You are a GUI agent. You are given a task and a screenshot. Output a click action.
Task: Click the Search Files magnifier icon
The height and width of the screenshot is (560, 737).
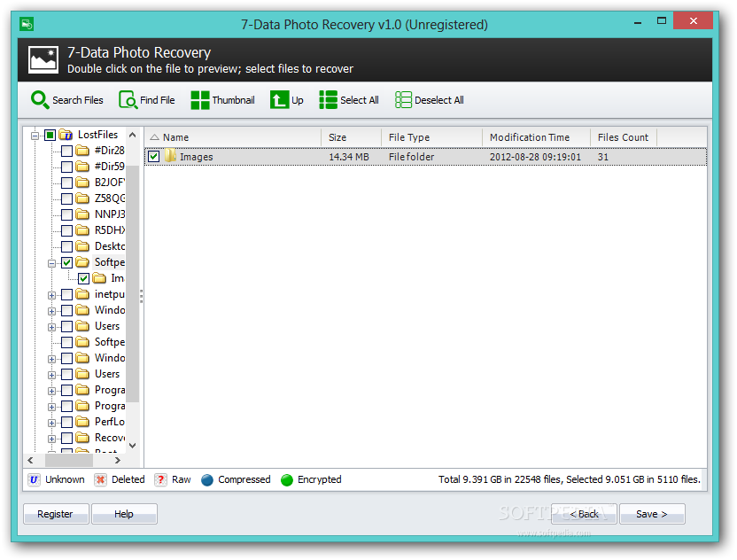[x=40, y=99]
